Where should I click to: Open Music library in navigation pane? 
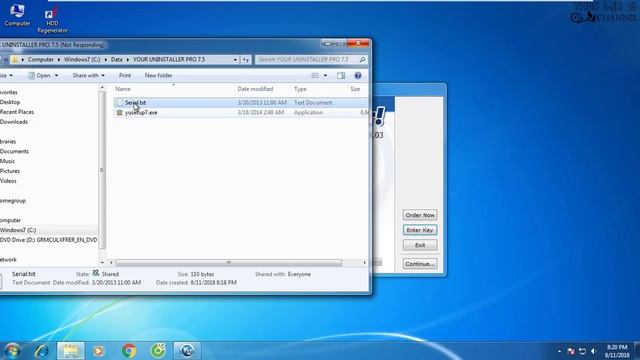(7, 161)
